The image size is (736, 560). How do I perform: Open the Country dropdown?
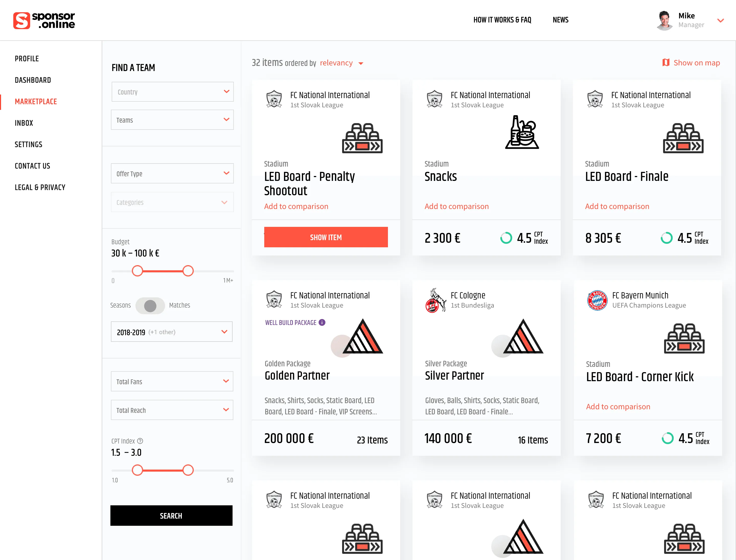[x=172, y=92]
